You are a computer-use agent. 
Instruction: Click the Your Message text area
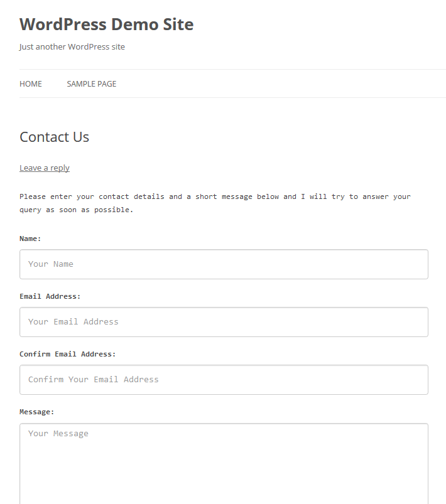[x=223, y=452]
